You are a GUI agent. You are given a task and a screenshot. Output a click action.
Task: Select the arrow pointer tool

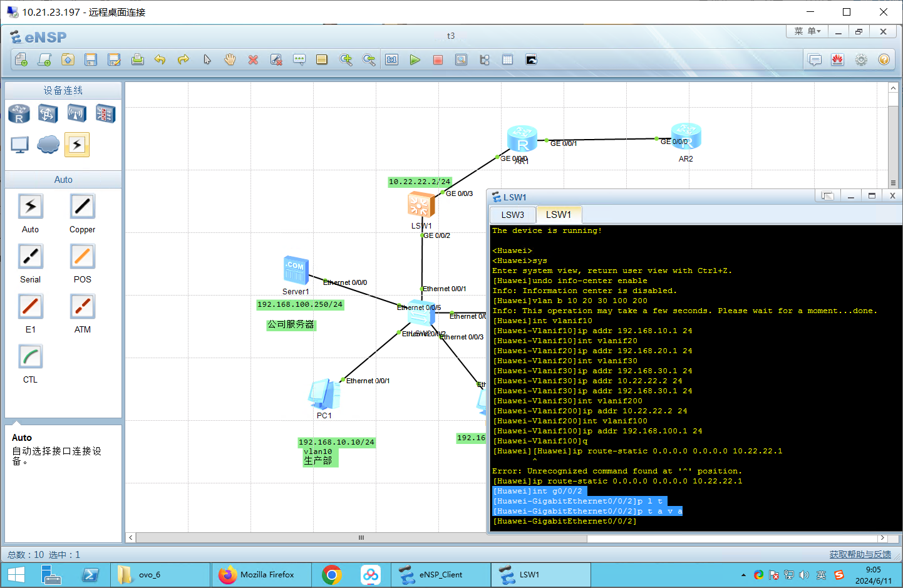207,59
